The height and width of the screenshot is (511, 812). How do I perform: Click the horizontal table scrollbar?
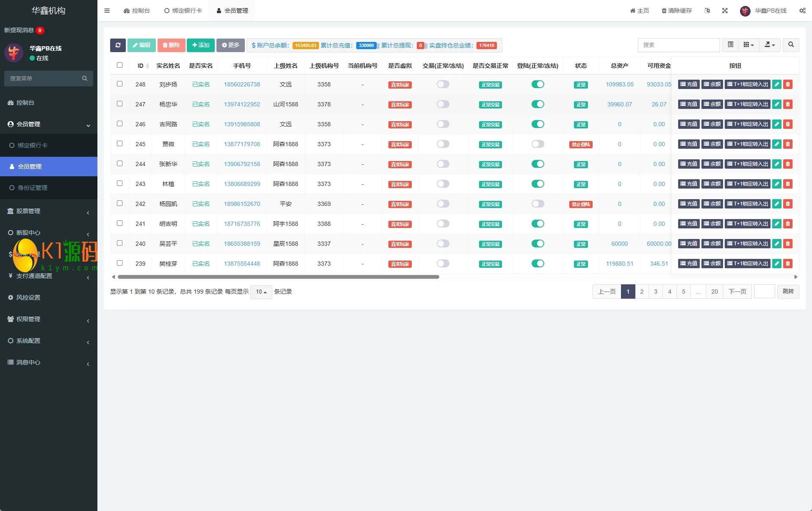[x=278, y=277]
